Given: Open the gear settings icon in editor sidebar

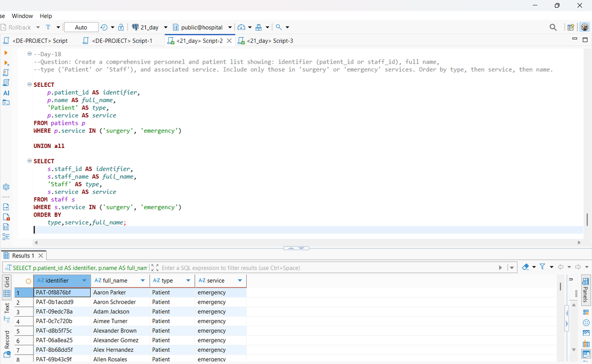Looking at the screenshot, I should pyautogui.click(x=6, y=187).
